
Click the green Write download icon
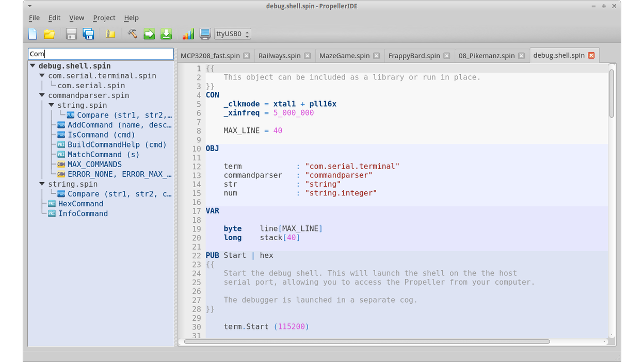[x=166, y=34]
